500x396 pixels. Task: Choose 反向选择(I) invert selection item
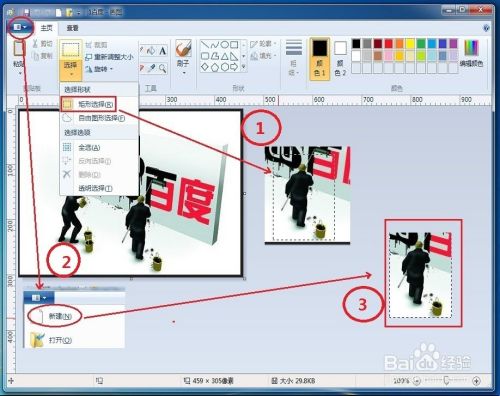(99, 161)
